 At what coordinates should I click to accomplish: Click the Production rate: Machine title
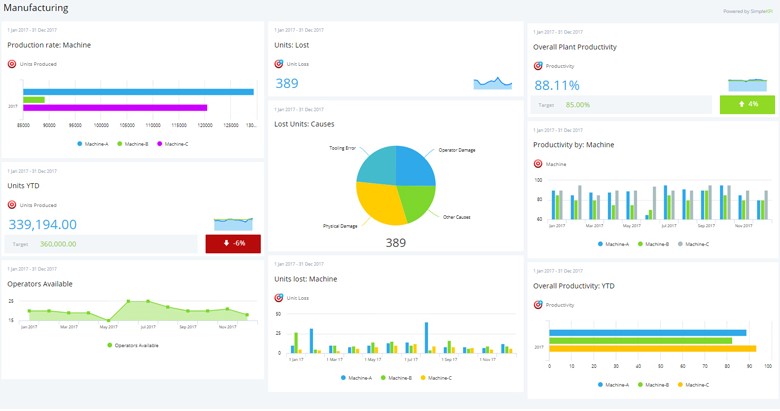pyautogui.click(x=49, y=45)
